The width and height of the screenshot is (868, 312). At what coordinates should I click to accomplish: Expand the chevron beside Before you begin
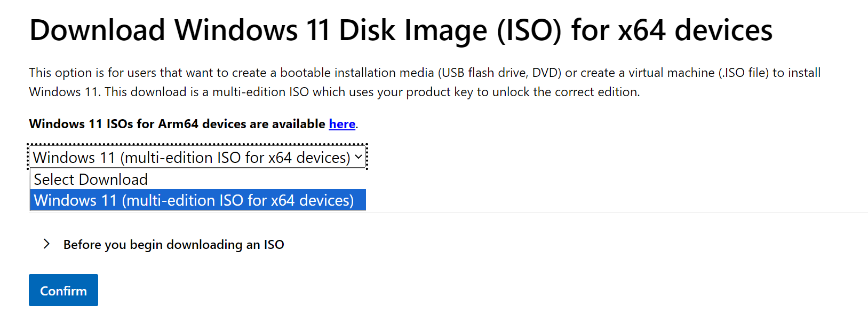[47, 244]
